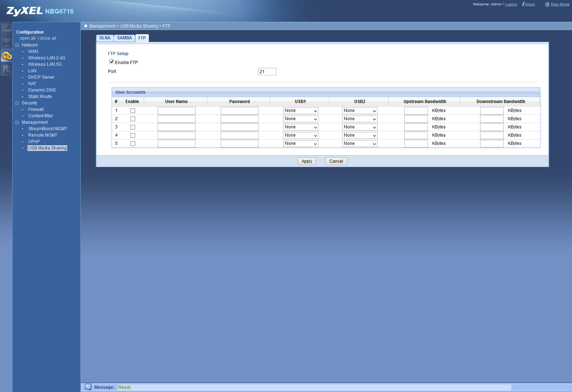
Task: Enable user account row 3
Action: pyautogui.click(x=133, y=127)
